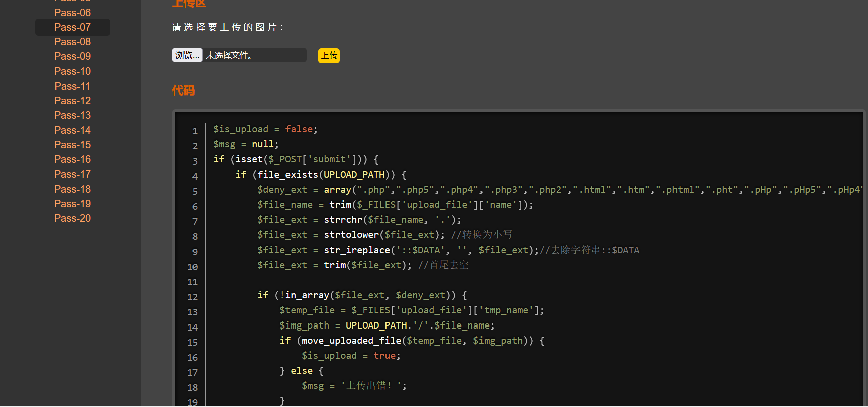Click the in_array($file_ext, $deny_ext) line
The width and height of the screenshot is (868, 407).
pyautogui.click(x=362, y=295)
